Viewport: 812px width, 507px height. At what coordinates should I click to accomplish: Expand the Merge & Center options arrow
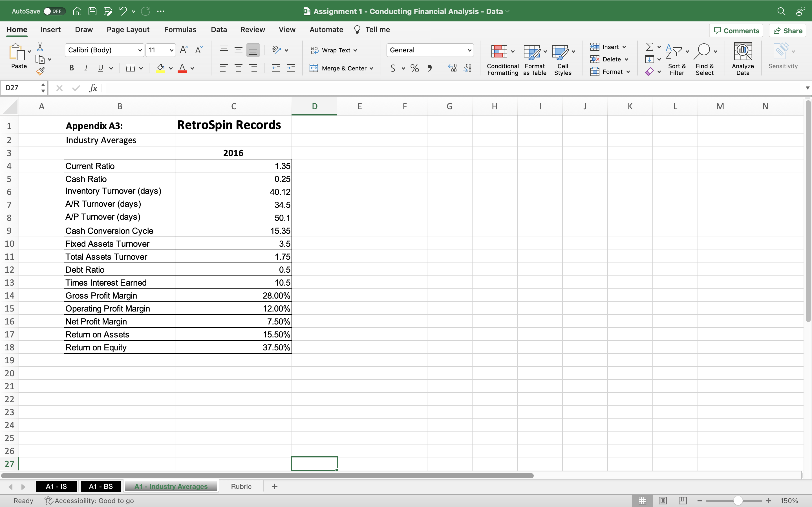pyautogui.click(x=371, y=68)
